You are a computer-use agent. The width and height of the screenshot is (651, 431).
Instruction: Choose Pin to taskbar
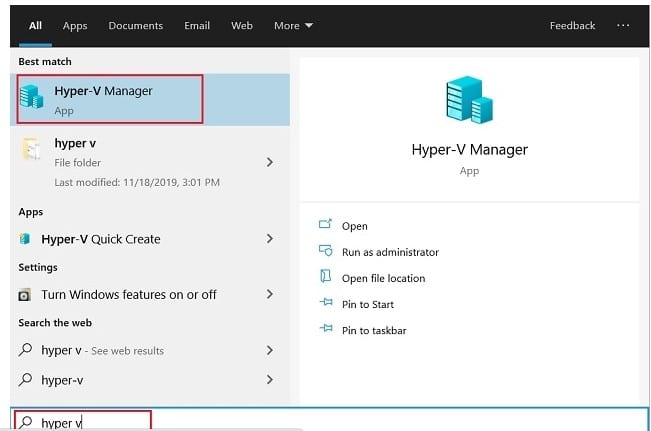(374, 331)
